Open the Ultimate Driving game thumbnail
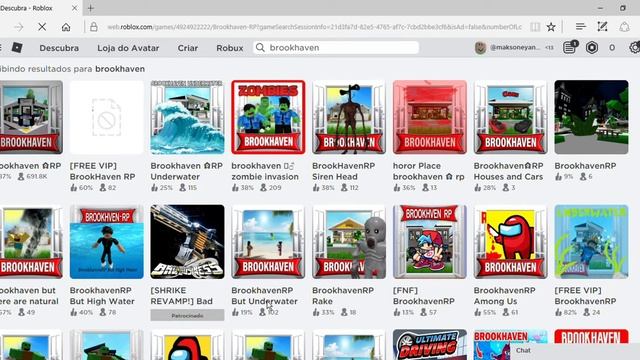The width and height of the screenshot is (640, 360). 430,345
